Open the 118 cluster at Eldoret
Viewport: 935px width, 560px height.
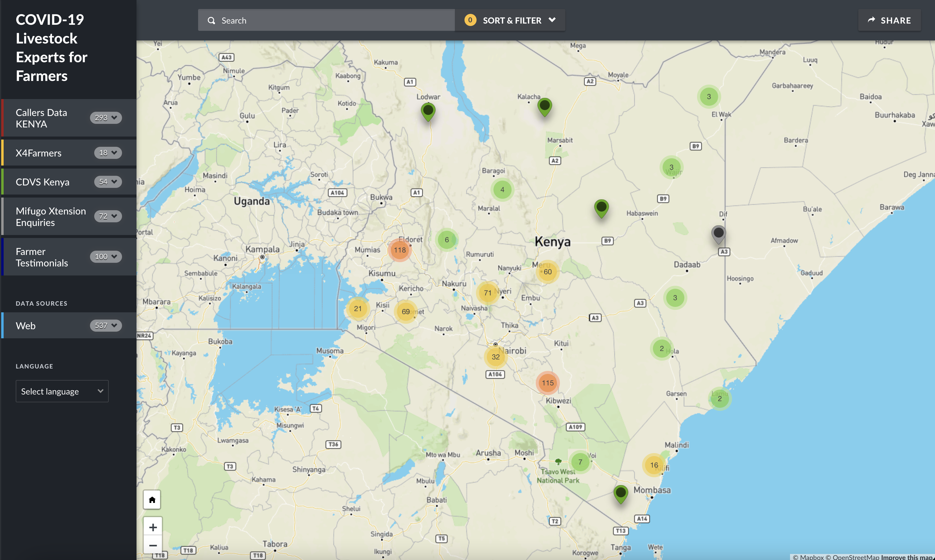400,250
